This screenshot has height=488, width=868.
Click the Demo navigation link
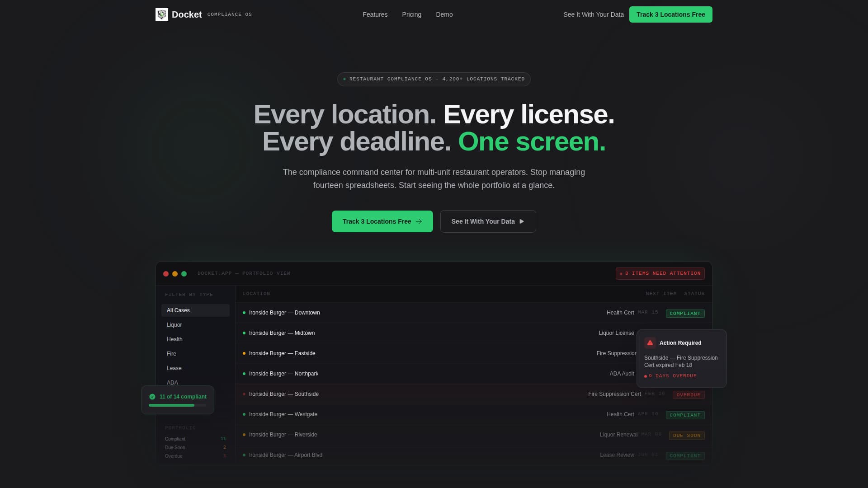(x=444, y=14)
